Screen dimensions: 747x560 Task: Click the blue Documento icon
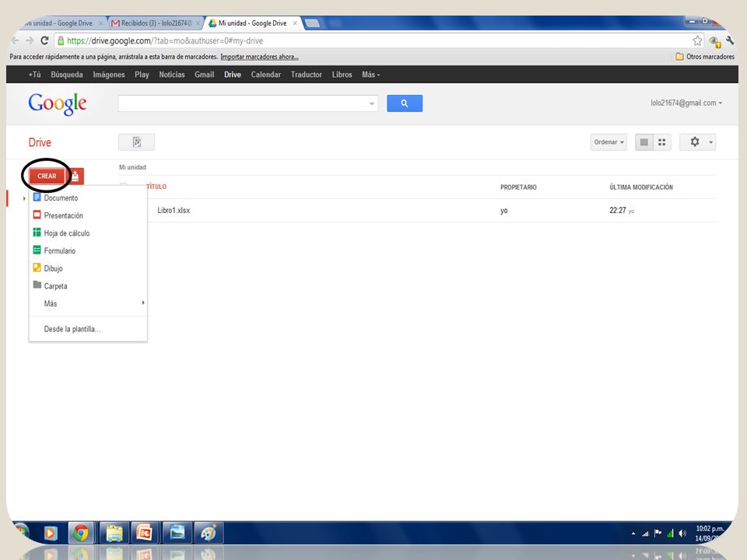pyautogui.click(x=37, y=197)
